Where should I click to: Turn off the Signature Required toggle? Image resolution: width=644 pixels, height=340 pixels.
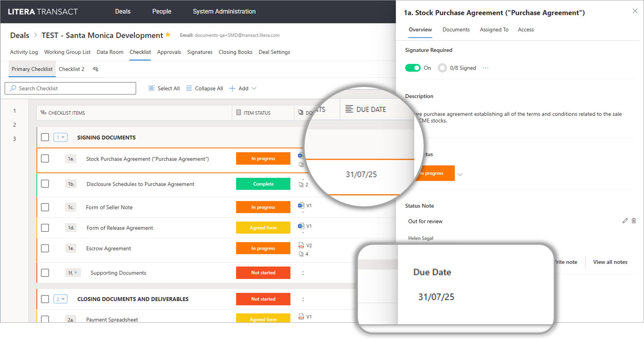[x=413, y=68]
